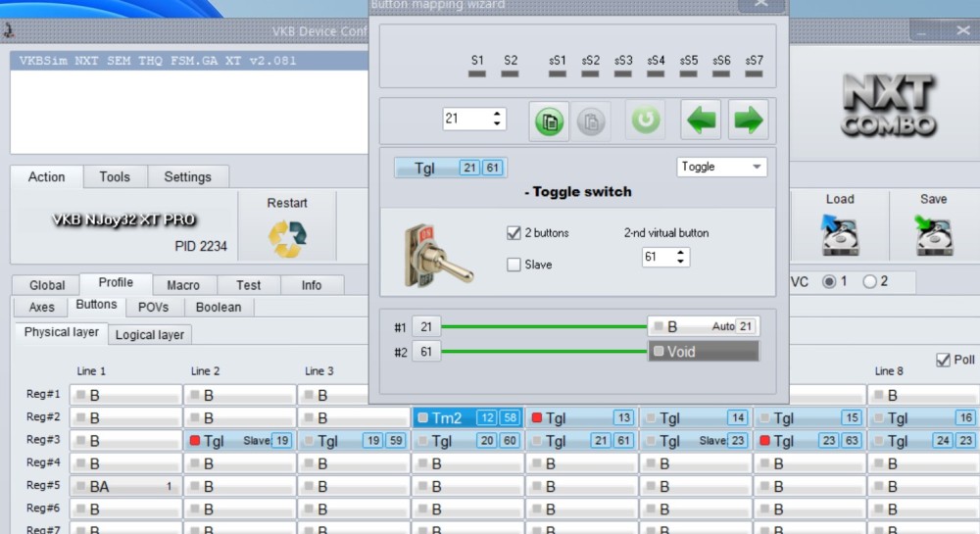The image size is (980, 534).
Task: Open the Toggle function type dropdown
Action: [721, 167]
